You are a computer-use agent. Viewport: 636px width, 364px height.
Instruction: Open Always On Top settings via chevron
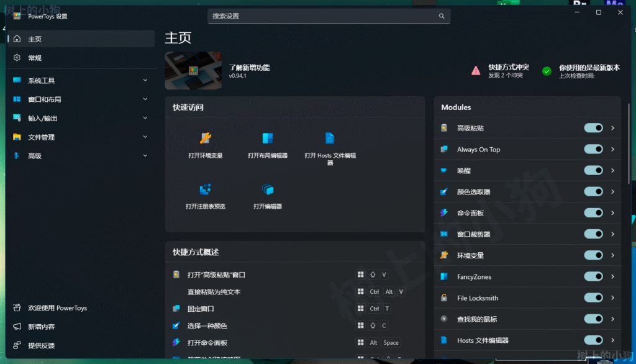click(x=613, y=149)
